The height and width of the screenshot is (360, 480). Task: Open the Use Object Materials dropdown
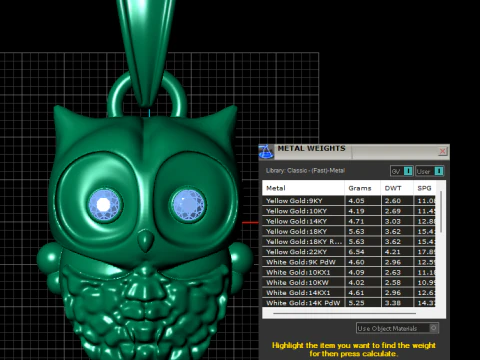pos(397,328)
